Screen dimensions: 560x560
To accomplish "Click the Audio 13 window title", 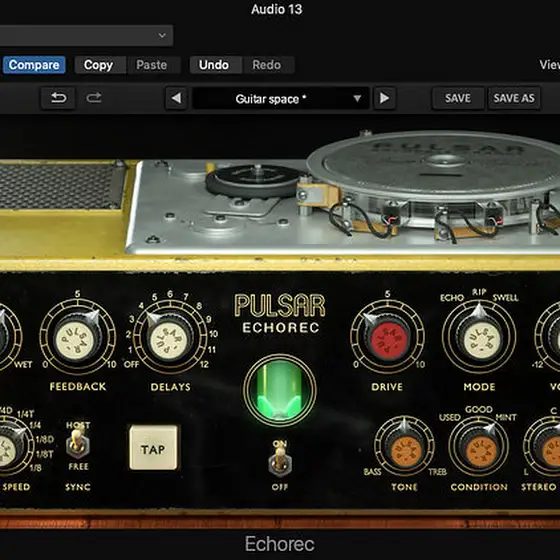I will tap(277, 9).
